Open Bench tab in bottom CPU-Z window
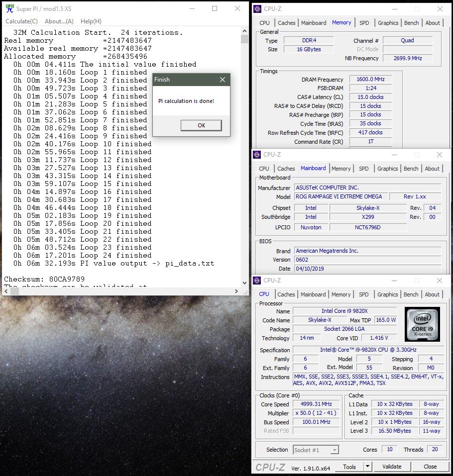453x476 pixels. (x=411, y=294)
